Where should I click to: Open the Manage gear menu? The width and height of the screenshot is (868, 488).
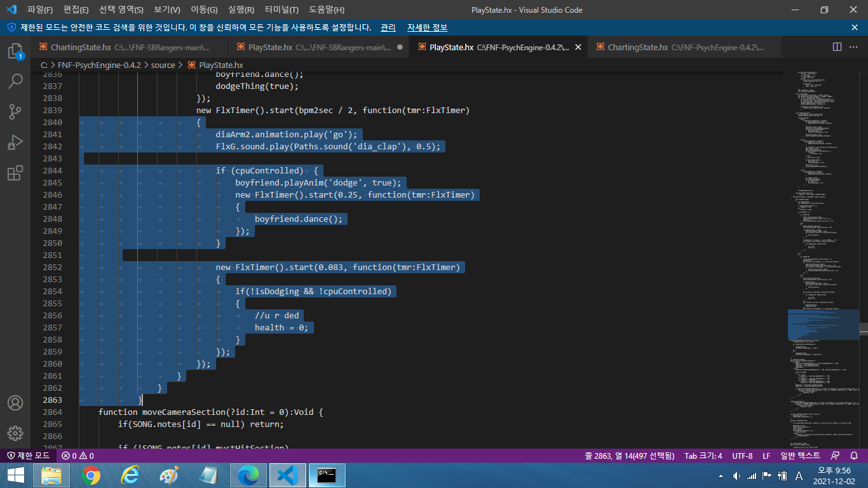[16, 434]
